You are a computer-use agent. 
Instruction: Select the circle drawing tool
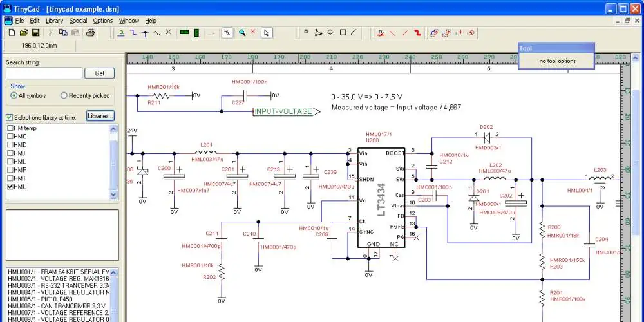[x=330, y=32]
